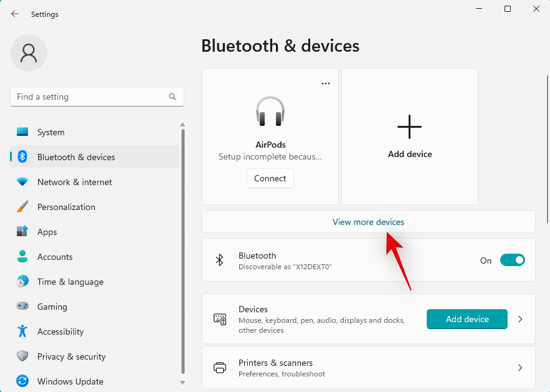Click the main page scrollbar

pos(548,149)
